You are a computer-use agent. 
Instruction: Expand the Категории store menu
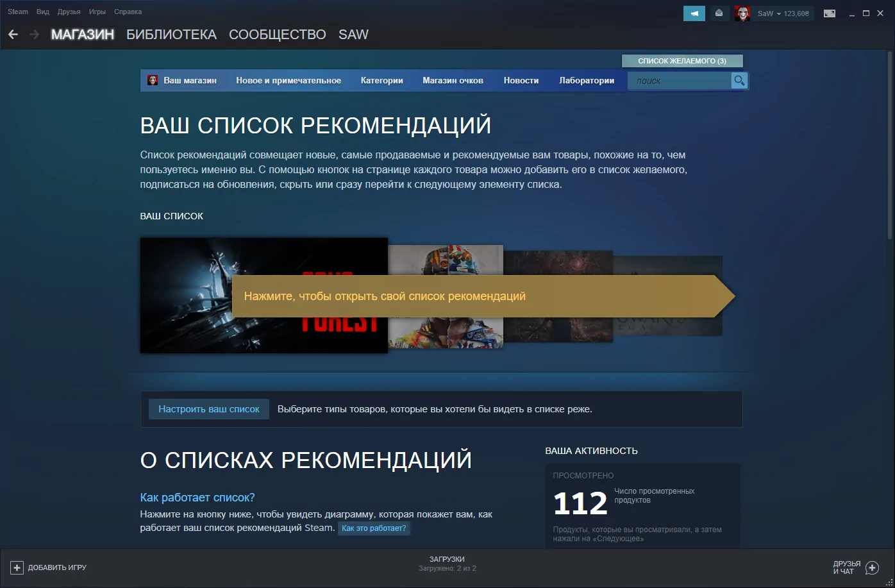coord(382,80)
